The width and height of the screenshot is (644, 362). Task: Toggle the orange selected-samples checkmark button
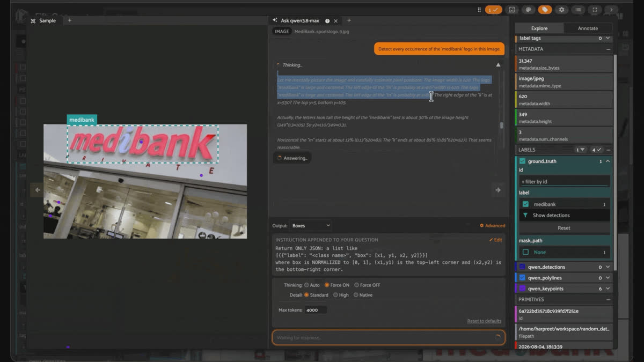493,10
